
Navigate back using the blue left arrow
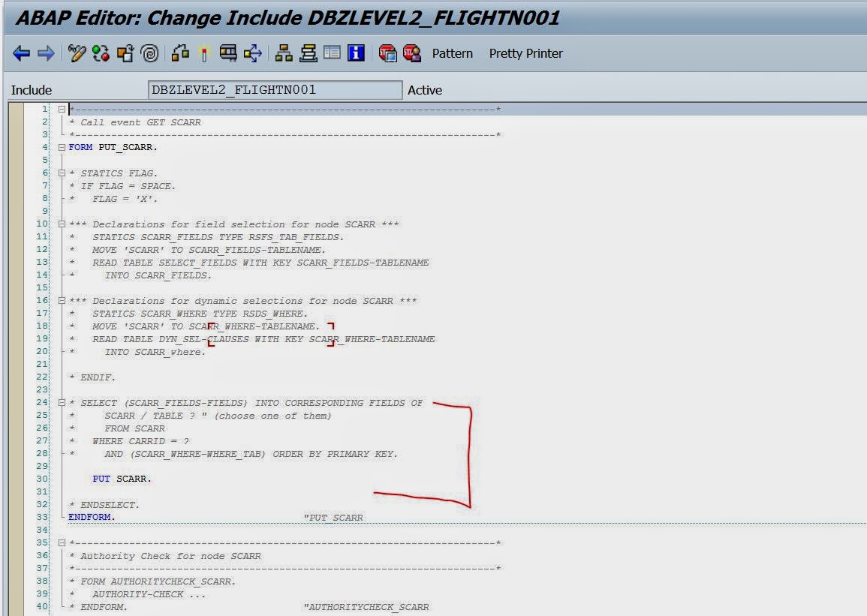(x=21, y=53)
